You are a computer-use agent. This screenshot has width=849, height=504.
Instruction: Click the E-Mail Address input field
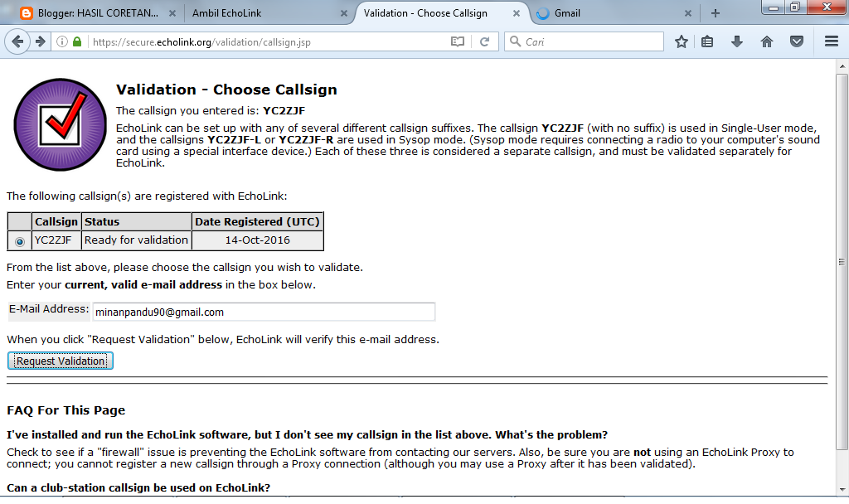pos(264,312)
